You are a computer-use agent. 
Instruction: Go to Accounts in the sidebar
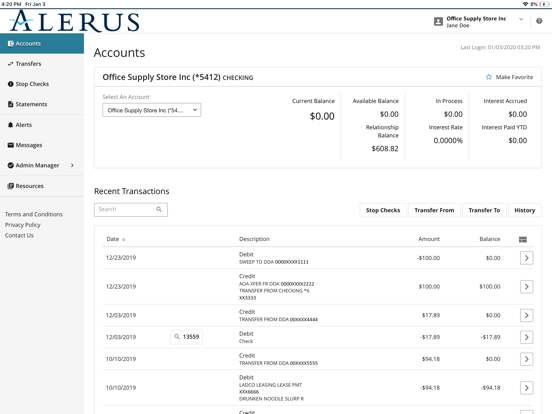[42, 44]
